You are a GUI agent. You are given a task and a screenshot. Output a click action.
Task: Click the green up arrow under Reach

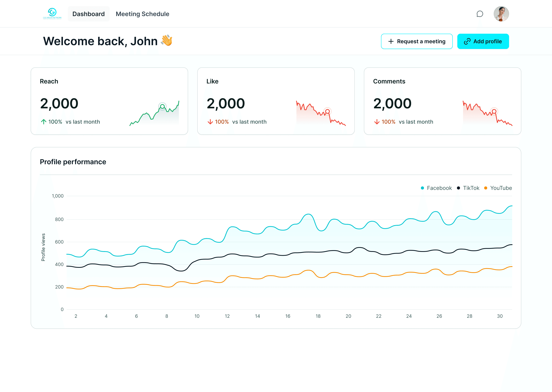tap(44, 122)
